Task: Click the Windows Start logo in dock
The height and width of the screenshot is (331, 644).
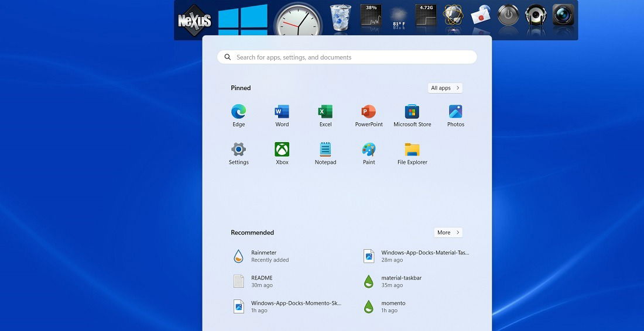Action: 243,20
